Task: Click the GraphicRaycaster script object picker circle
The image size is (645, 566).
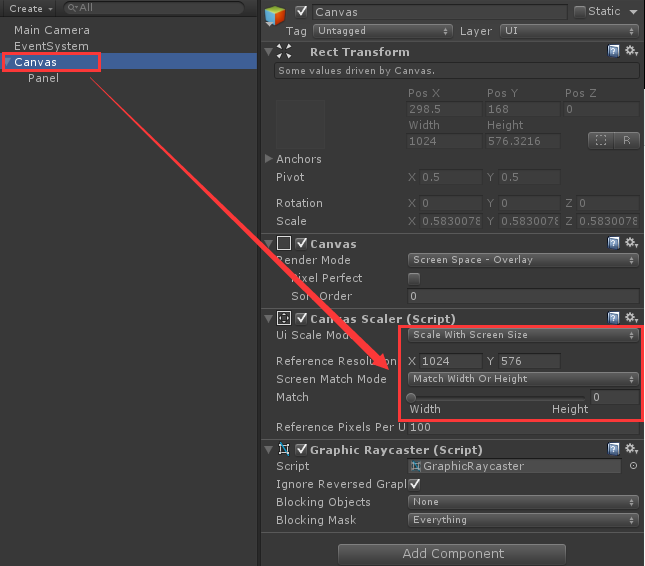Action: click(633, 466)
